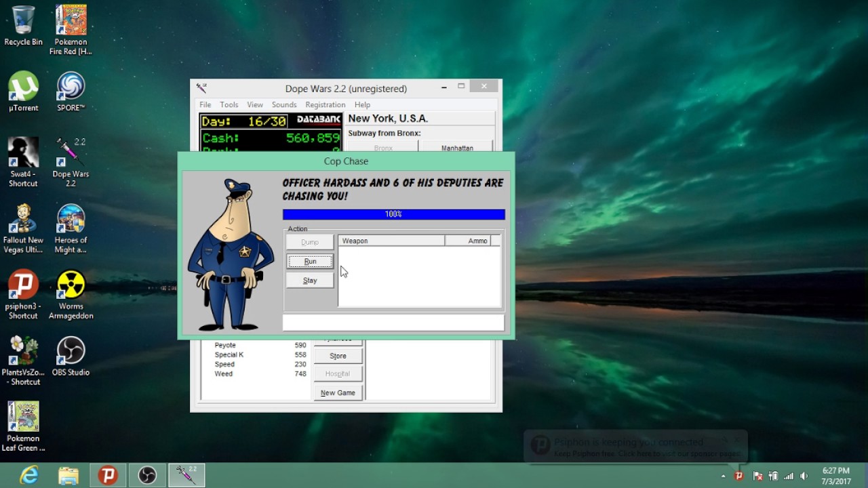868x488 pixels.
Task: Select the Swat4 shortcut icon
Action: (x=23, y=163)
